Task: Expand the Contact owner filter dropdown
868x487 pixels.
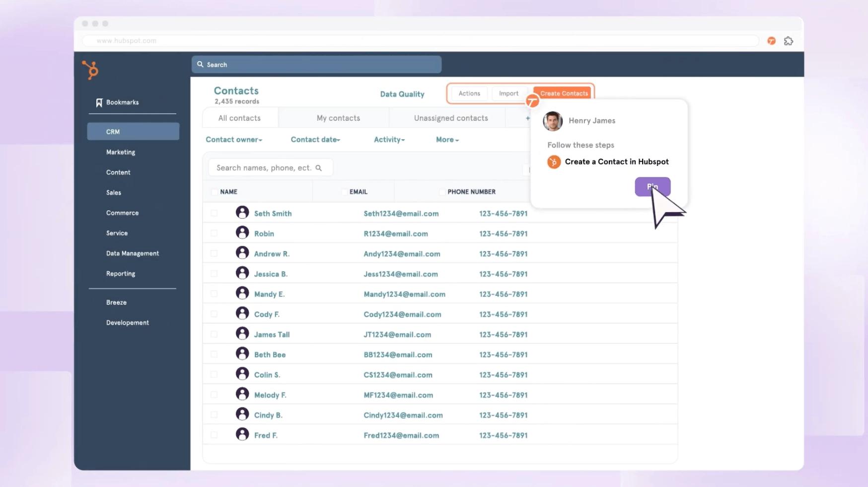Action: (234, 140)
